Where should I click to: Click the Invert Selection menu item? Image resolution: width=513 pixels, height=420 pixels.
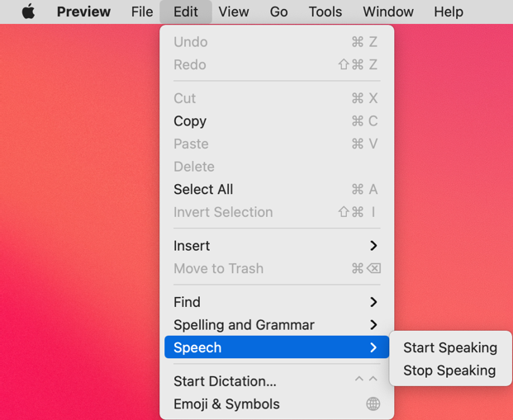(277, 212)
